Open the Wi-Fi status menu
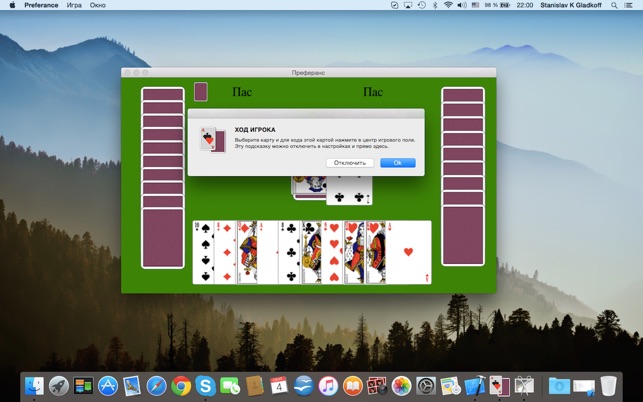The image size is (643, 402). point(448,5)
